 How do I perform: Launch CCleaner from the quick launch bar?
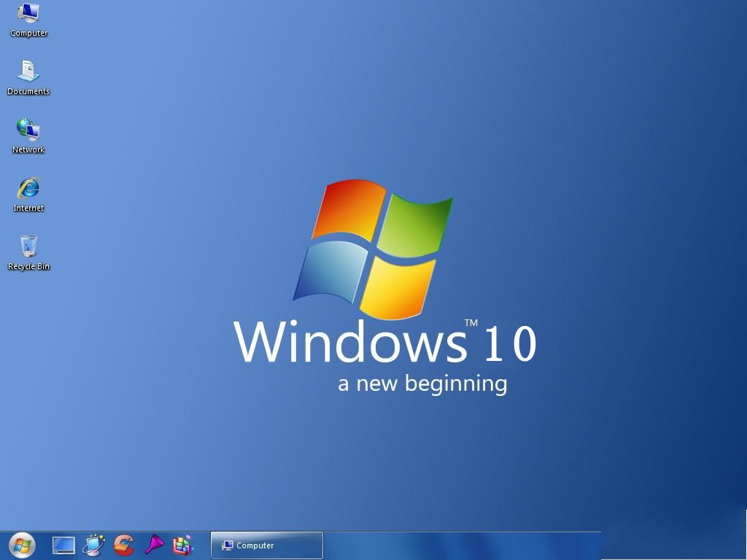tap(123, 545)
